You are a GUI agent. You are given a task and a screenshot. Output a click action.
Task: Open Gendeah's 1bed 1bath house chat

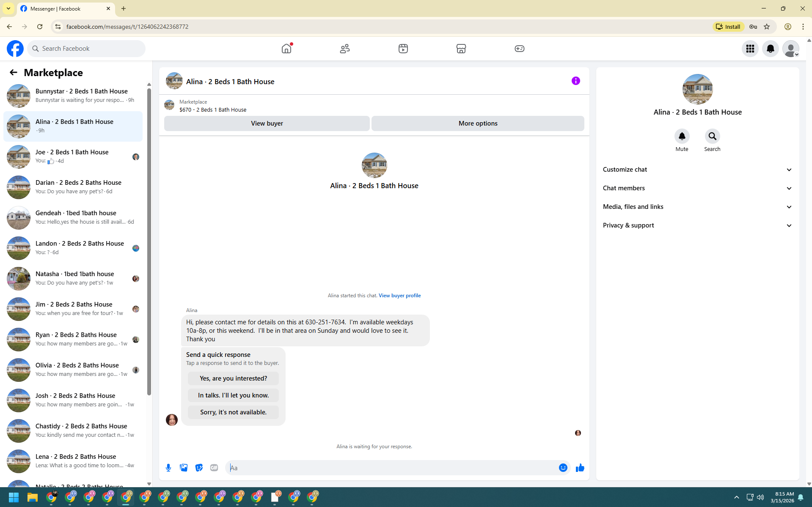click(x=73, y=218)
